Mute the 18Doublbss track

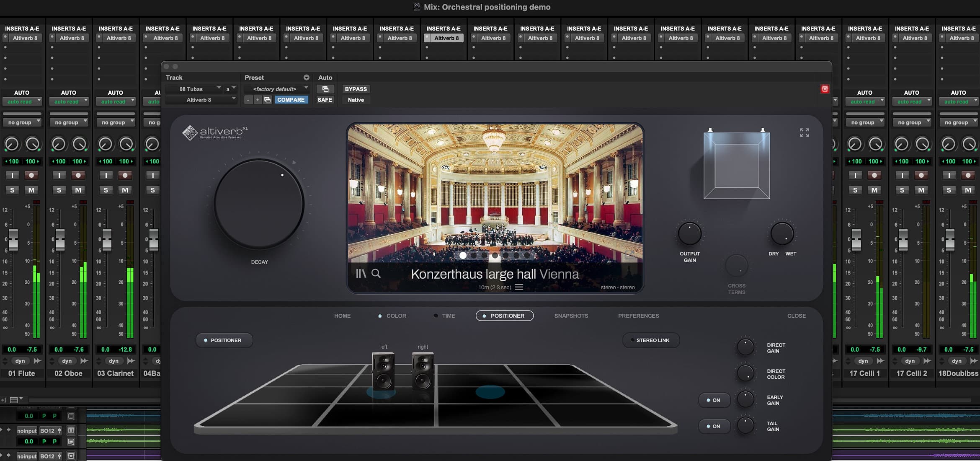tap(968, 190)
